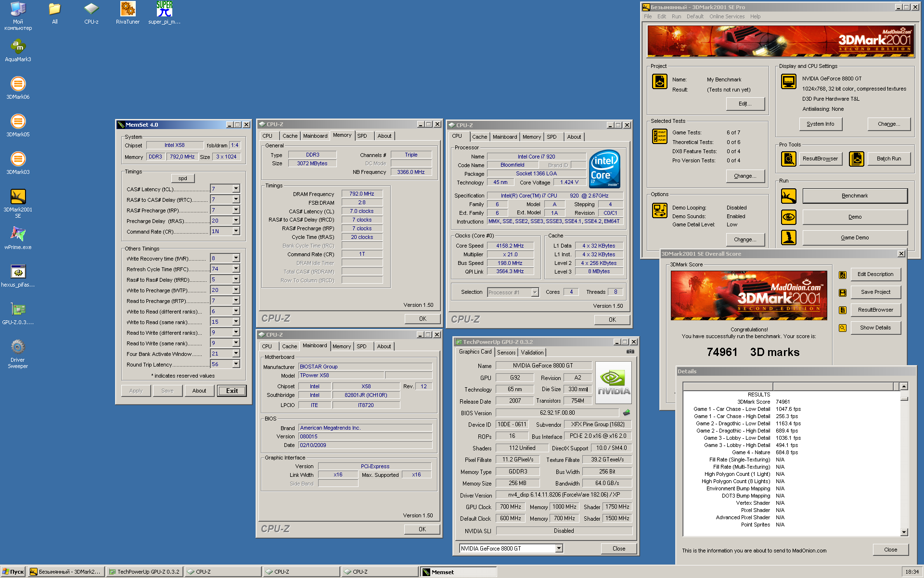Click OK in CPU-Z Memory window
The width and height of the screenshot is (924, 578).
[423, 319]
